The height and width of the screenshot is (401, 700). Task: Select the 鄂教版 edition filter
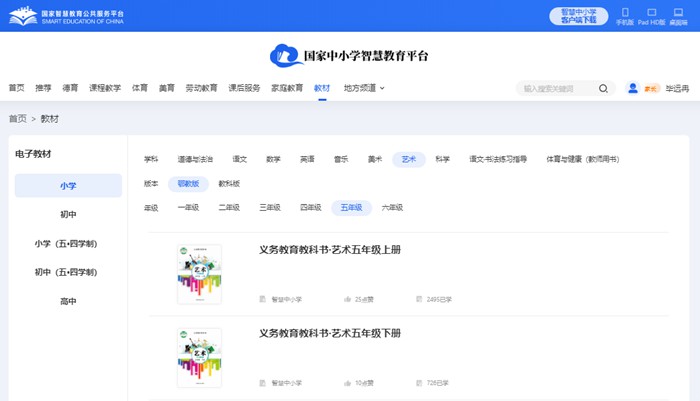pos(188,184)
